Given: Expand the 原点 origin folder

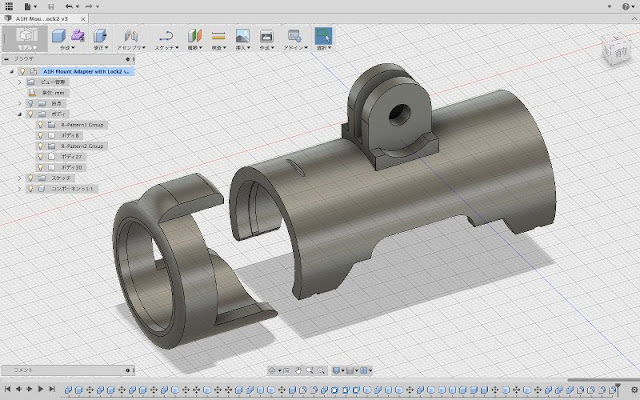Looking at the screenshot, I should point(20,103).
